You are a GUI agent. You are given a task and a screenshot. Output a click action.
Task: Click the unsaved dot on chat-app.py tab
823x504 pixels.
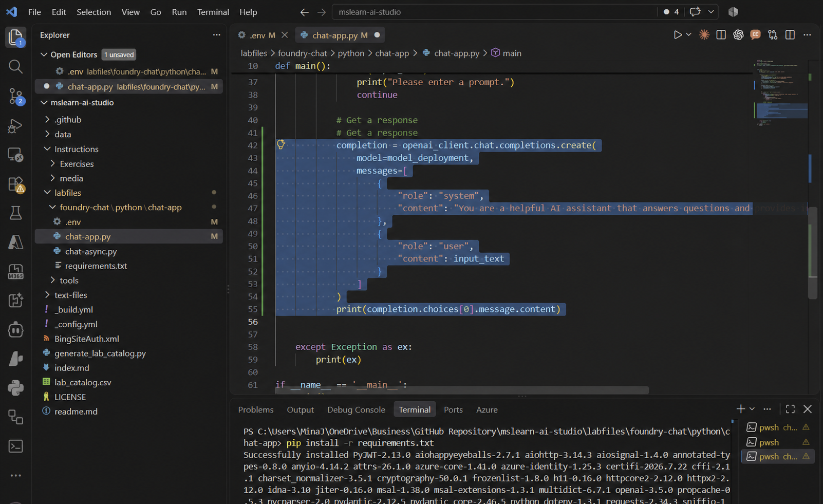pos(377,35)
